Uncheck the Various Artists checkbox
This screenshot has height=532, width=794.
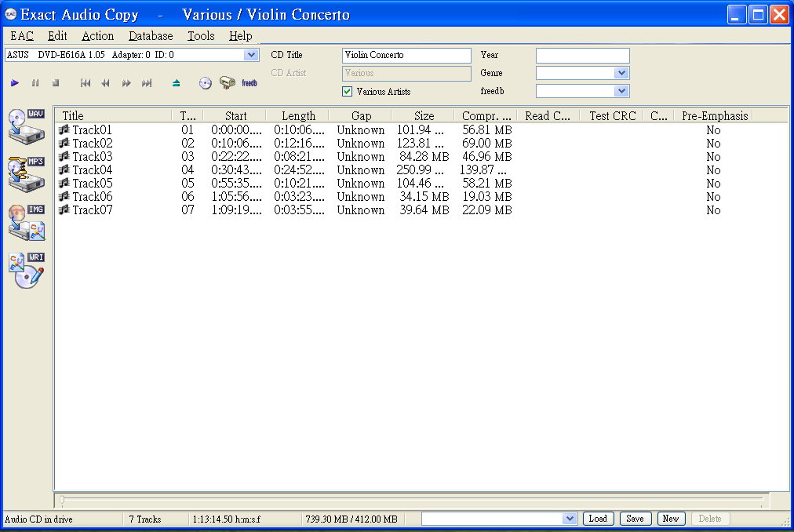(348, 92)
